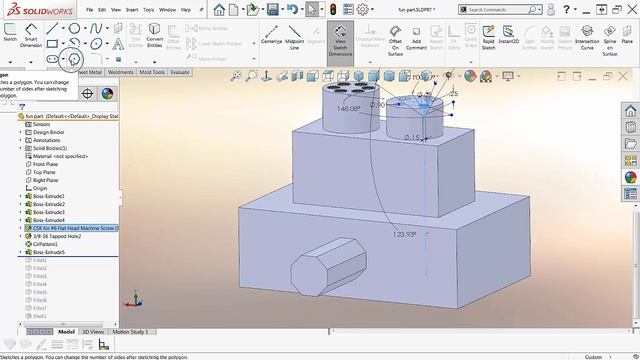Open Spline tool dropdown arrow
The image size is (640, 360).
point(107,29)
